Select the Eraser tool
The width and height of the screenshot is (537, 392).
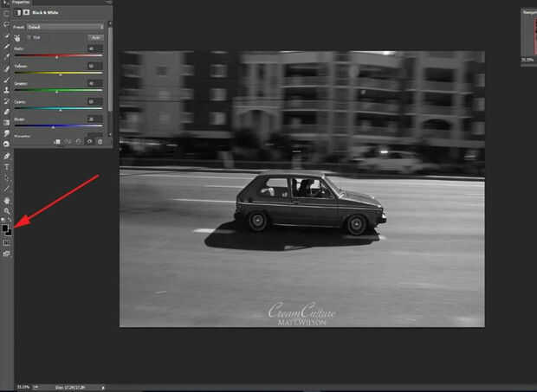[6, 112]
